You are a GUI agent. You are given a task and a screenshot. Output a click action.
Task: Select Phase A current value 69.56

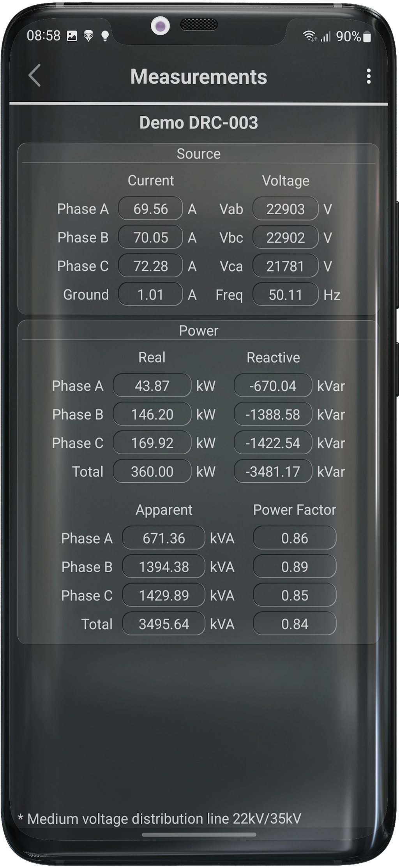pos(150,209)
